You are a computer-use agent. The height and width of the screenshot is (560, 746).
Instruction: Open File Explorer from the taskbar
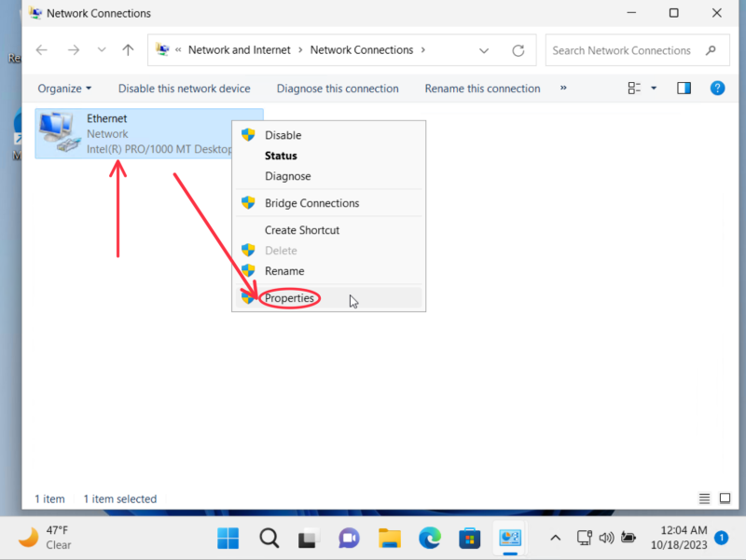tap(389, 538)
